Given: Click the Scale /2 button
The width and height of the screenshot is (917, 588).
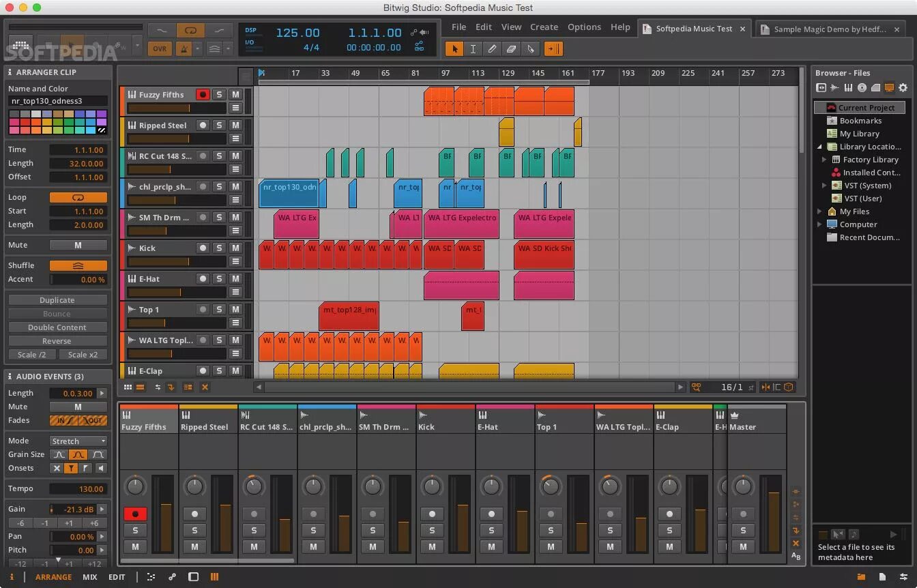Looking at the screenshot, I should pos(32,355).
